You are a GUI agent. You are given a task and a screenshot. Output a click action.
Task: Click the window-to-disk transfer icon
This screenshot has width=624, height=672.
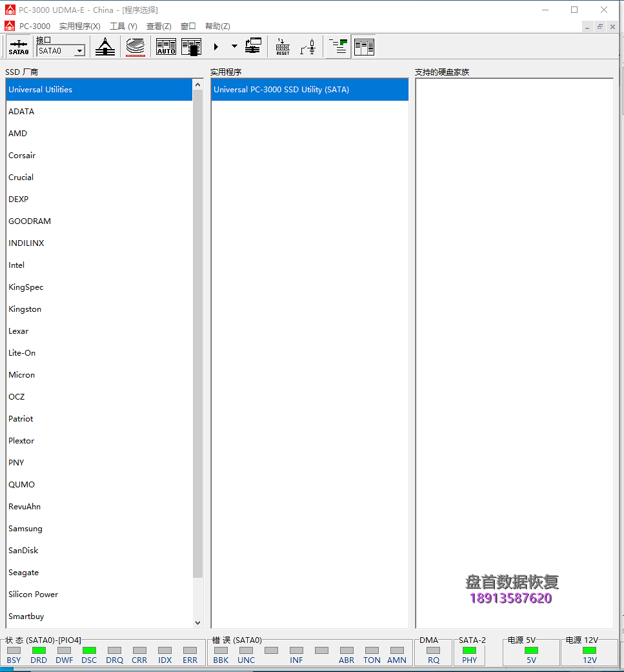click(253, 46)
